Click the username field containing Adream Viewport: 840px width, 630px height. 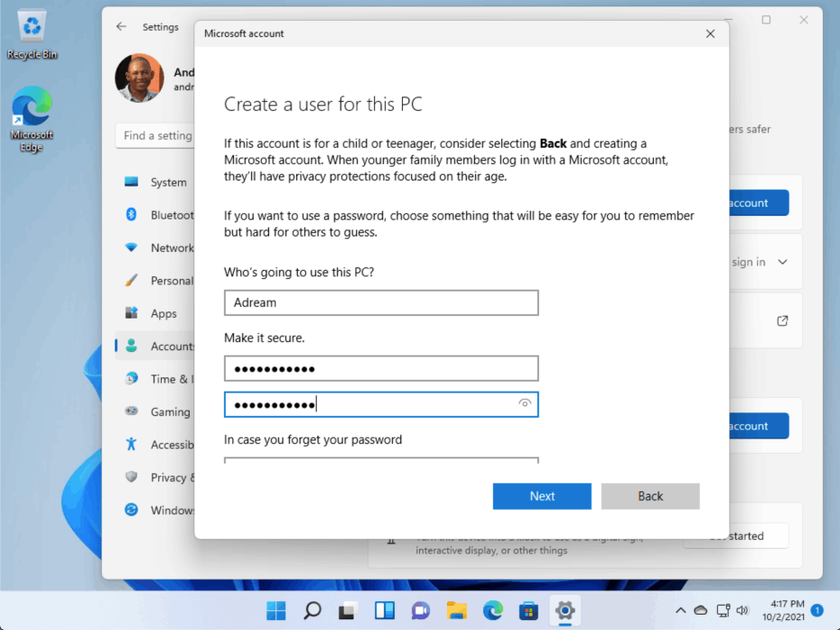381,303
